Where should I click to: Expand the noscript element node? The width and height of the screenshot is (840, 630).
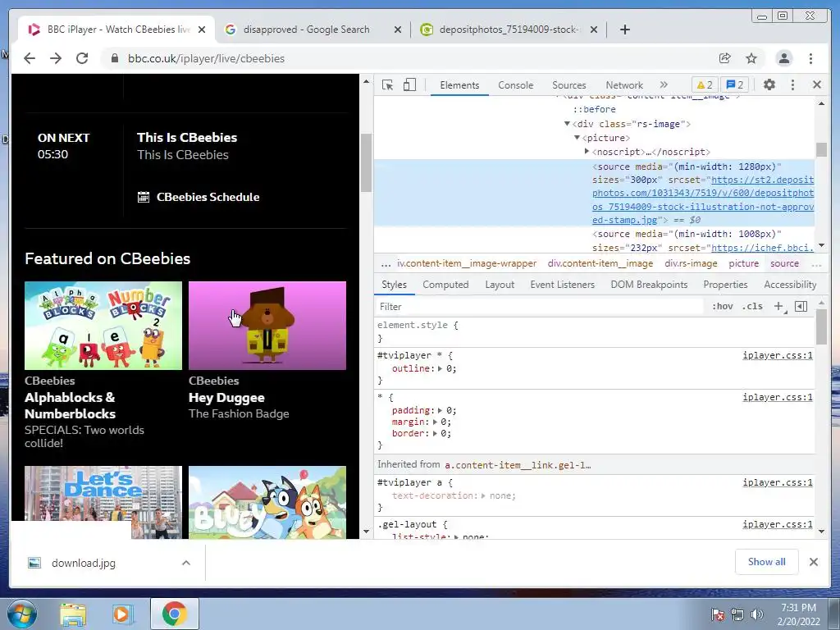[x=587, y=152]
